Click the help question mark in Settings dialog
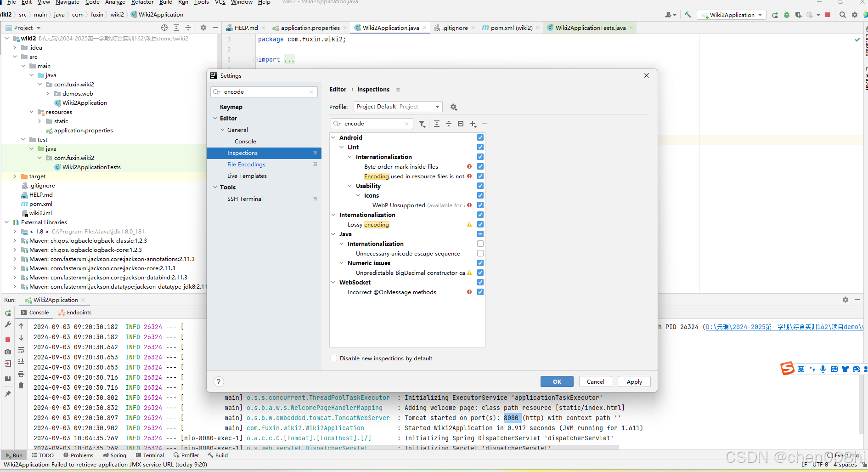Image resolution: width=868 pixels, height=472 pixels. [x=219, y=381]
